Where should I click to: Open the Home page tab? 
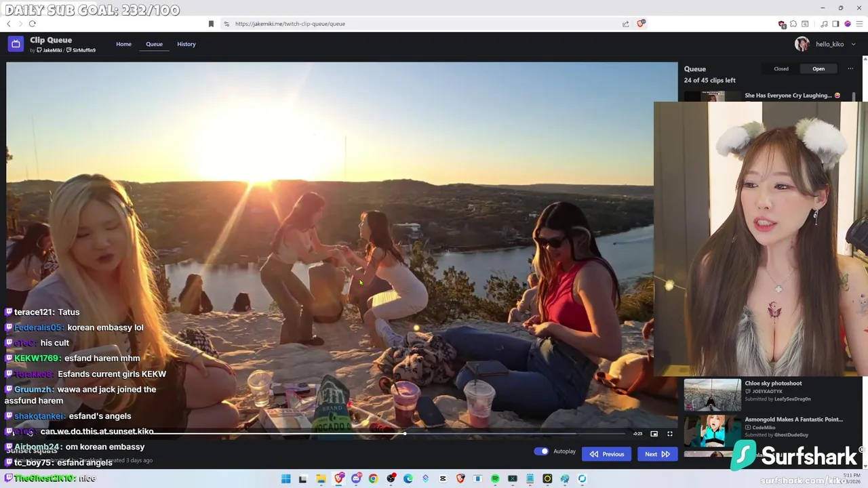pyautogui.click(x=123, y=44)
